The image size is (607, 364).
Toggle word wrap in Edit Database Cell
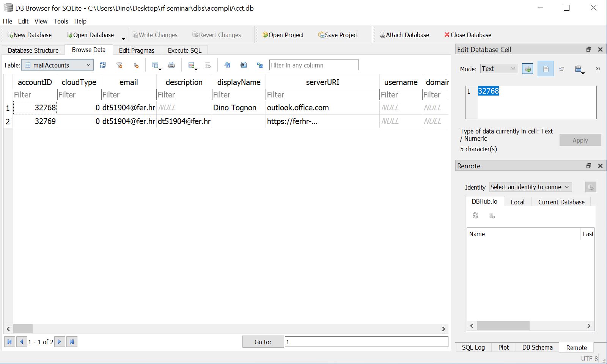tap(546, 69)
